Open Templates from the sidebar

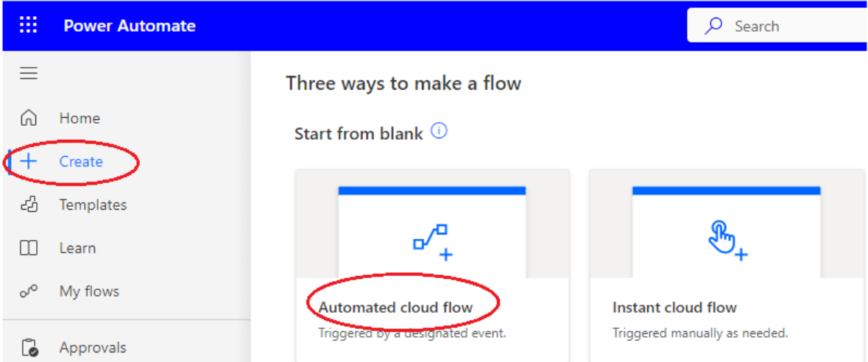coord(93,205)
